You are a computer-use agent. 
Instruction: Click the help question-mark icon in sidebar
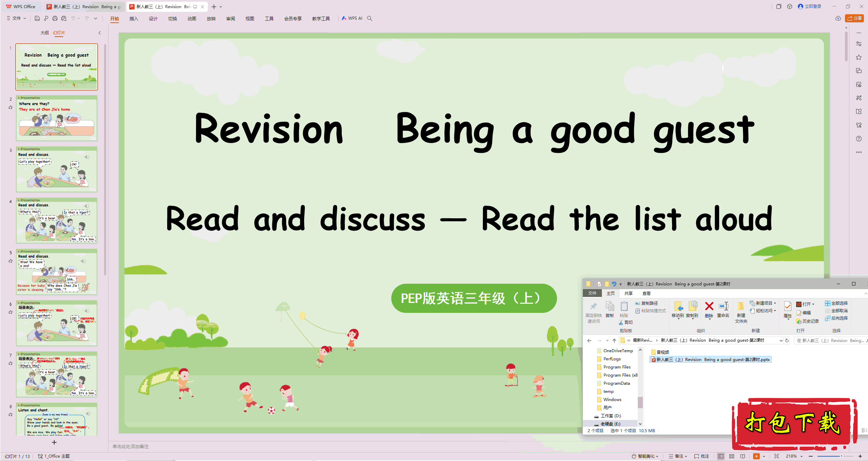point(859,139)
